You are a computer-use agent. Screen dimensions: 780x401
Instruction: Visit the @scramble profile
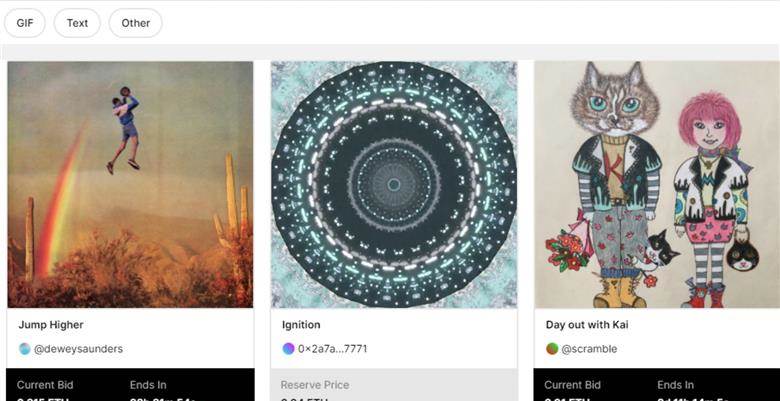point(589,349)
